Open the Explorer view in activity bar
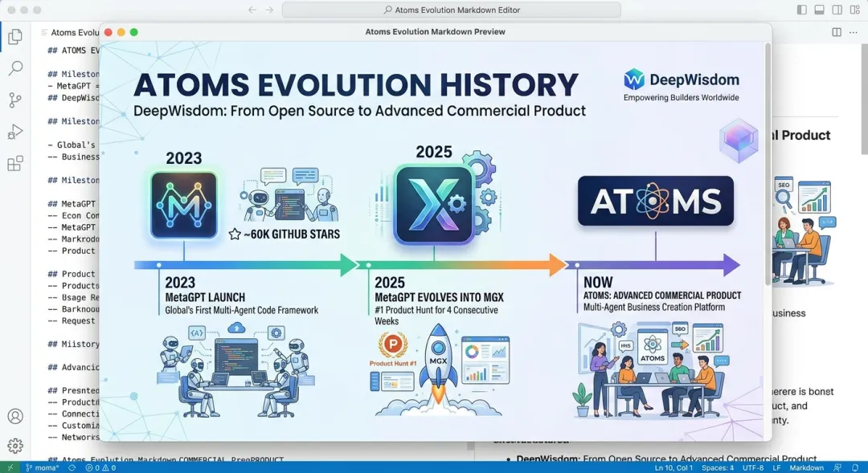Image resolution: width=868 pixels, height=473 pixels. tap(15, 37)
